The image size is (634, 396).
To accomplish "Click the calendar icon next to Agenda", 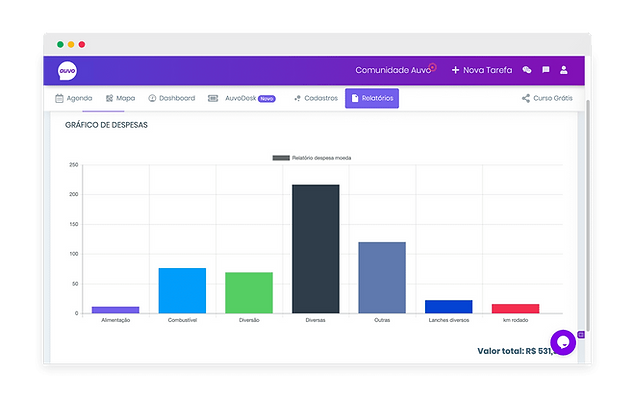I will click(59, 98).
